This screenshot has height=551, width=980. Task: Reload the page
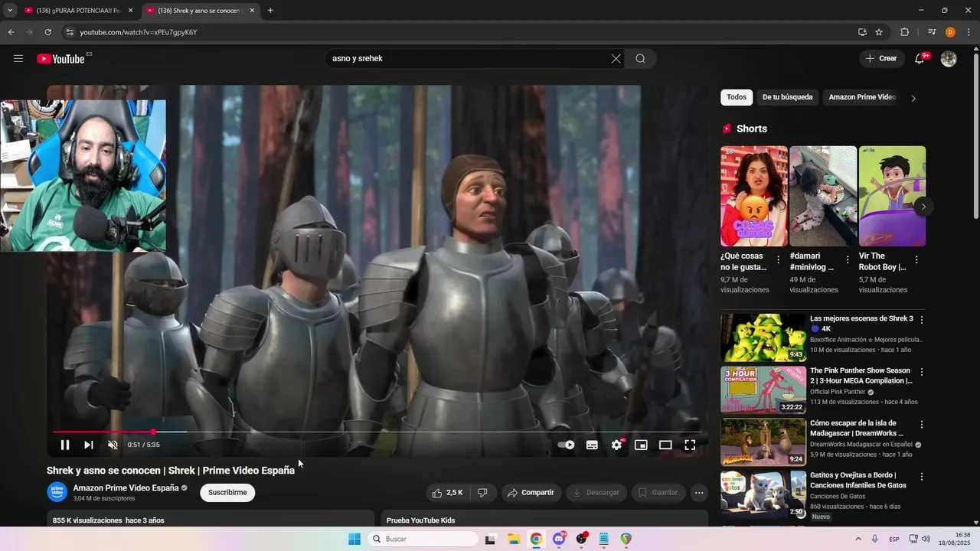(47, 32)
